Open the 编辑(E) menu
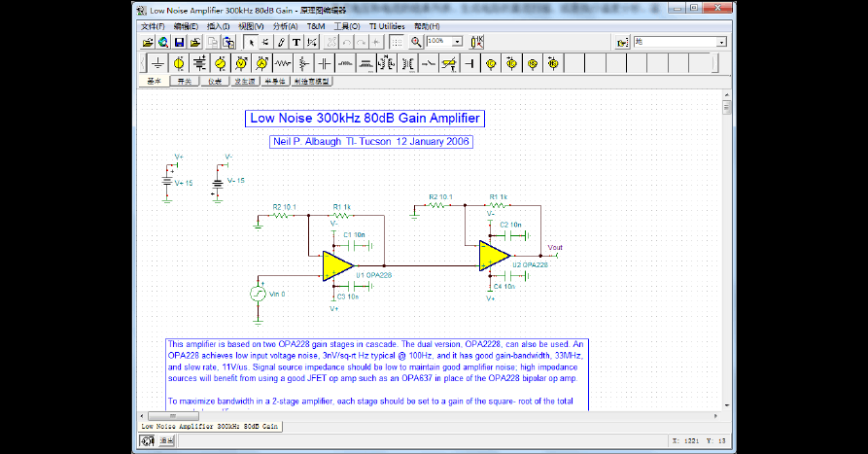Viewport: 868px width, 454px height. coord(186,26)
